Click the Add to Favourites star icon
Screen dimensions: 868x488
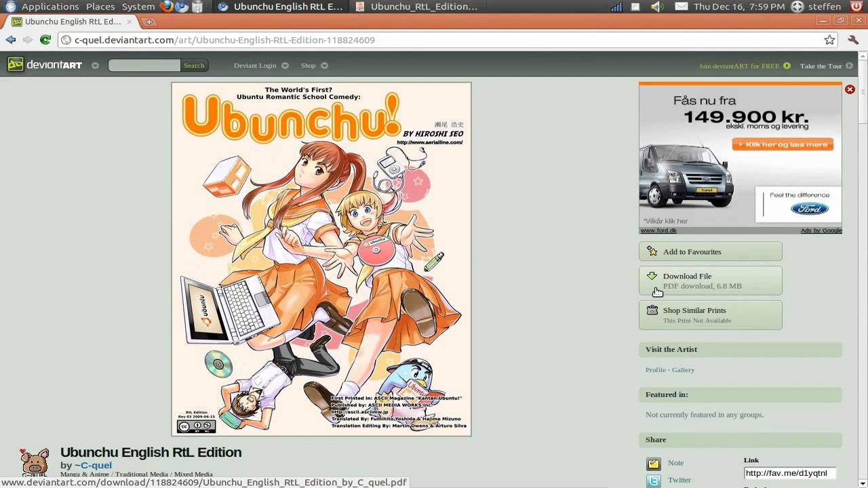tap(652, 251)
